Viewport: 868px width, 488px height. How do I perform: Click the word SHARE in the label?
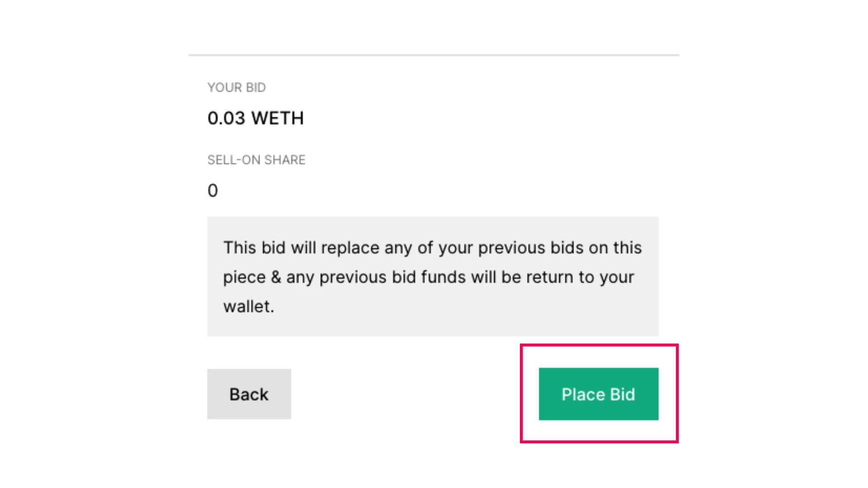click(285, 160)
